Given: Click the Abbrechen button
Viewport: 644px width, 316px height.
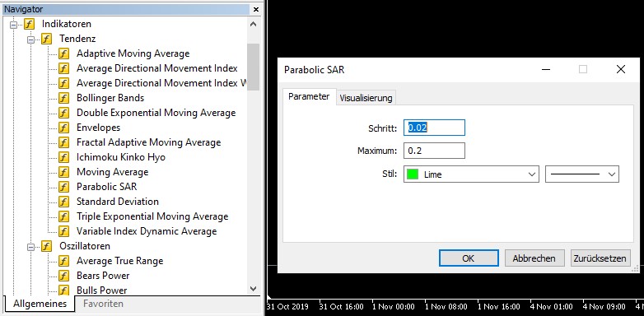Looking at the screenshot, I should pos(534,258).
